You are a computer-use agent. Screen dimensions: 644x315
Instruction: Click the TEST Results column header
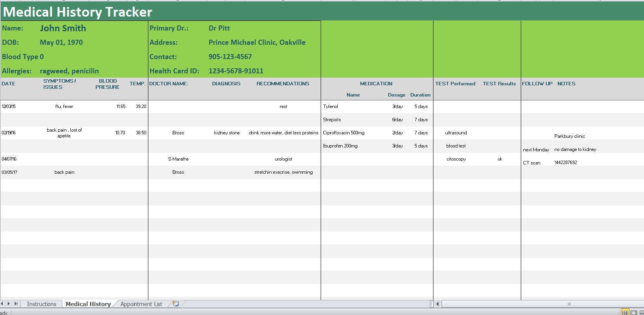(499, 84)
